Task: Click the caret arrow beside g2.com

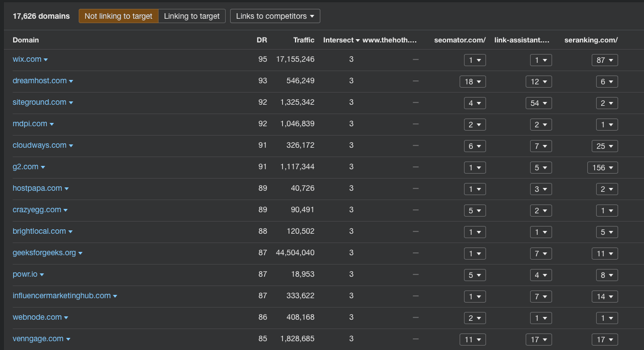Action: [43, 168]
